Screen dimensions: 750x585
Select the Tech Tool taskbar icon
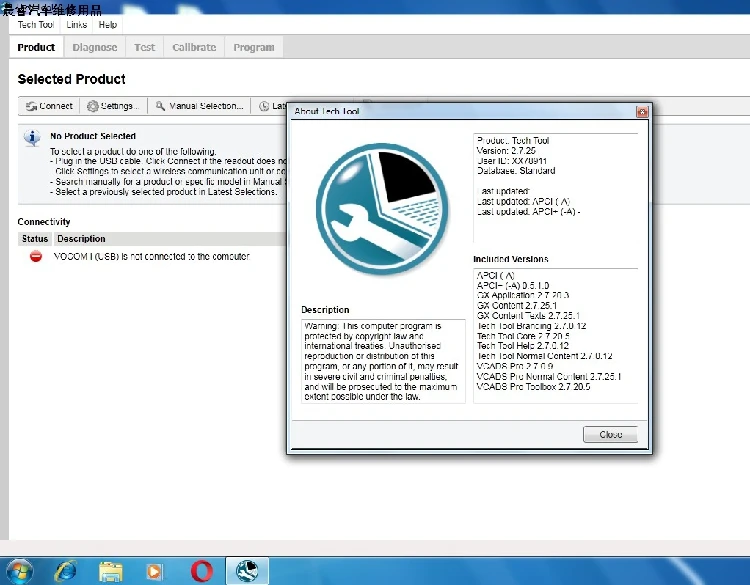(x=246, y=570)
